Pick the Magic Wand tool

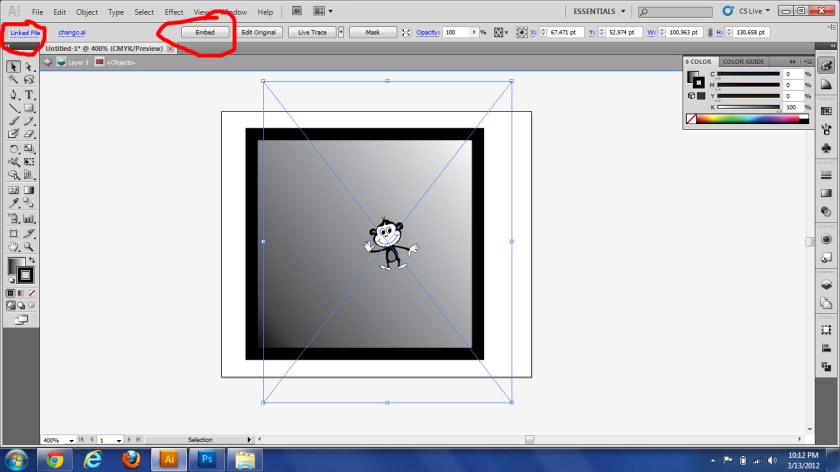(13, 80)
